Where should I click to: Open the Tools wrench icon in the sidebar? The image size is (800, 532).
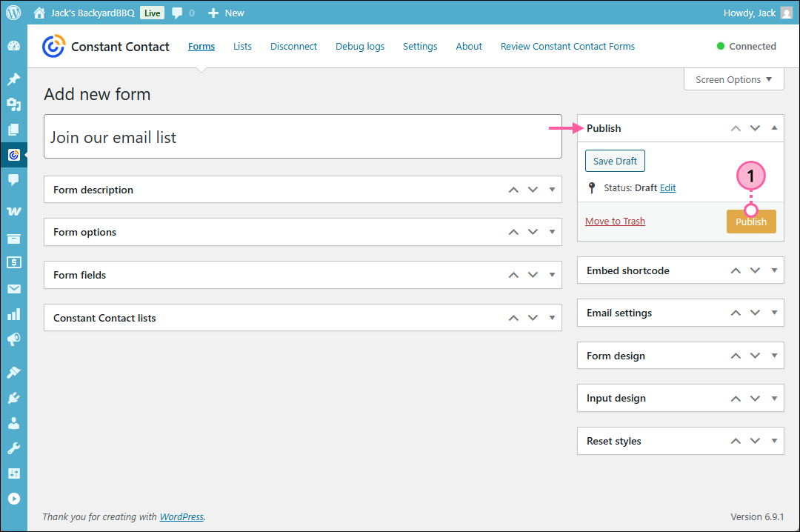click(13, 448)
